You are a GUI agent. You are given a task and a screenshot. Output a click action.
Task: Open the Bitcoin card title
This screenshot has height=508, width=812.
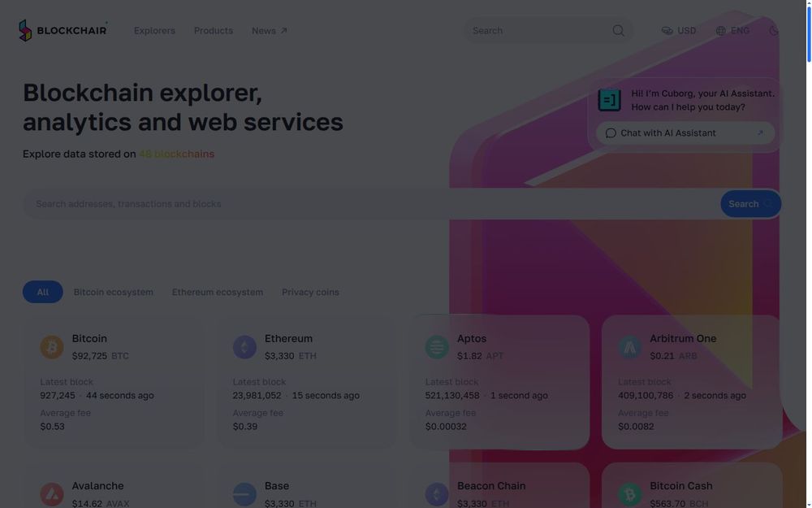pyautogui.click(x=89, y=338)
